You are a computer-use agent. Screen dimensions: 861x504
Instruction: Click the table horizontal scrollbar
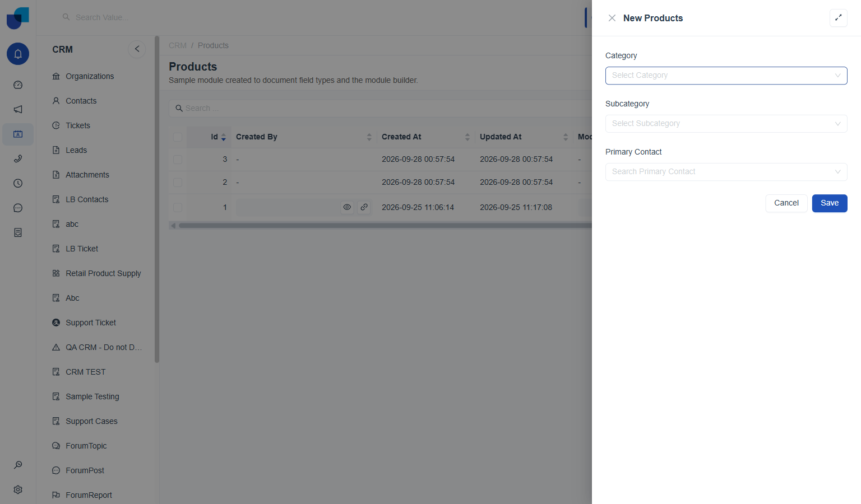coord(385,226)
